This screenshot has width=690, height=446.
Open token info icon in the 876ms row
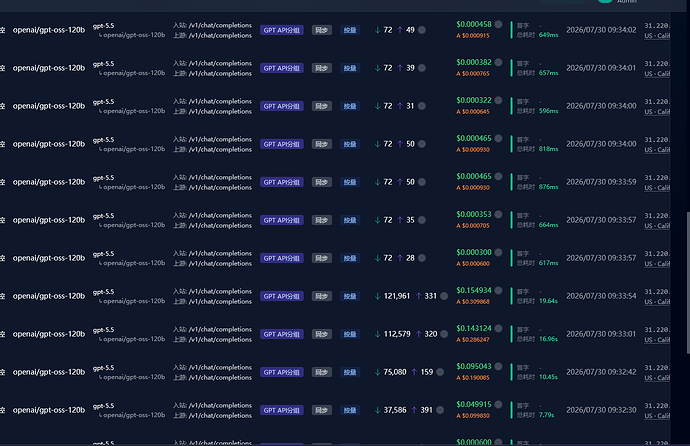[422, 182]
